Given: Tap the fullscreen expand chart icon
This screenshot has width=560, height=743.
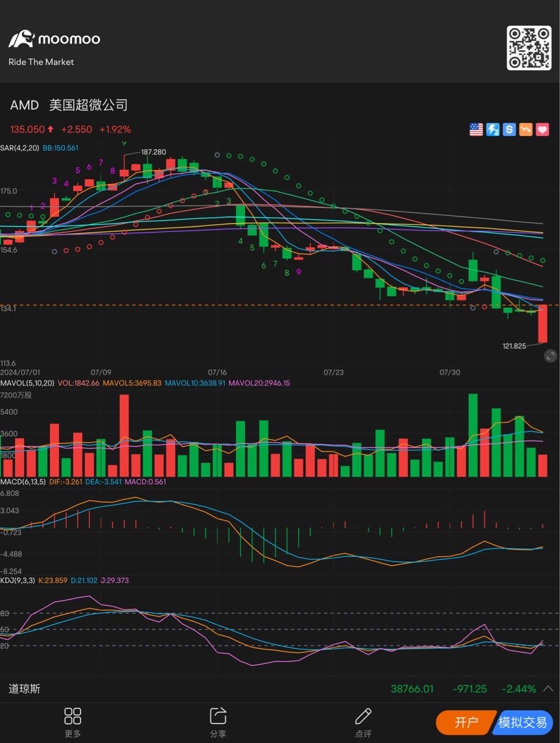Looking at the screenshot, I should coord(550,356).
